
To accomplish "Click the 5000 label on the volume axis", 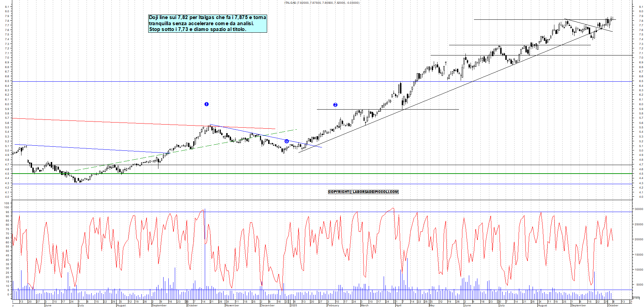I will 639,285.
